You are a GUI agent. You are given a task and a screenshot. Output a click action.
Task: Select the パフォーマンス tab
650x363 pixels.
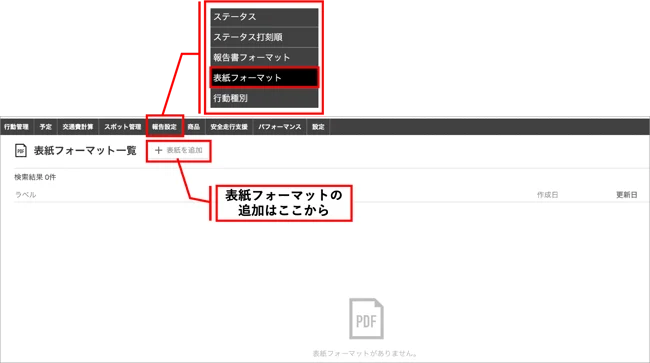[280, 127]
